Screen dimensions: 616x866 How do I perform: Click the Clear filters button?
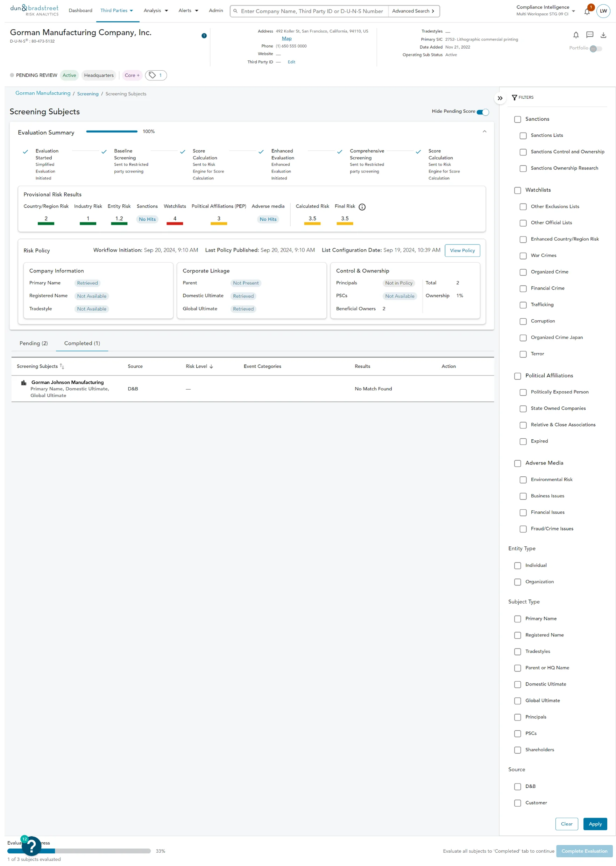(x=567, y=824)
